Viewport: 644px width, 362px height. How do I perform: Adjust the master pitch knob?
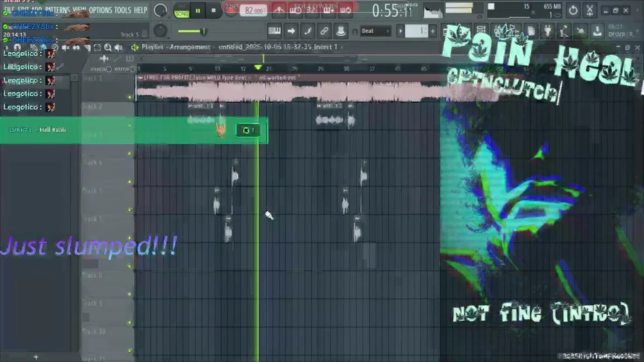pos(160,31)
